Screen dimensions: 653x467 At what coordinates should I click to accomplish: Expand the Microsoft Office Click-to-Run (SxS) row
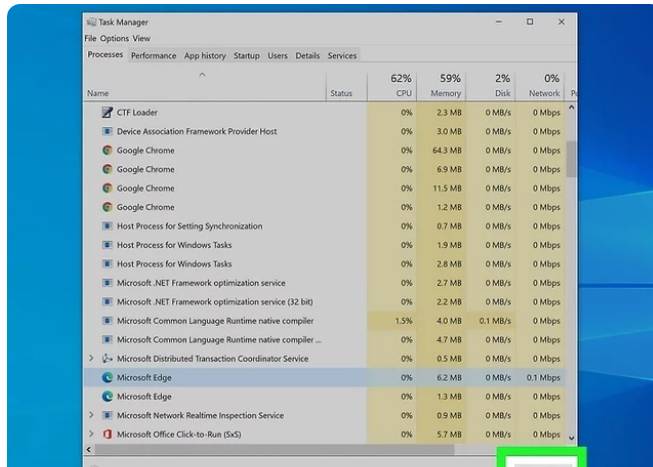(91, 435)
